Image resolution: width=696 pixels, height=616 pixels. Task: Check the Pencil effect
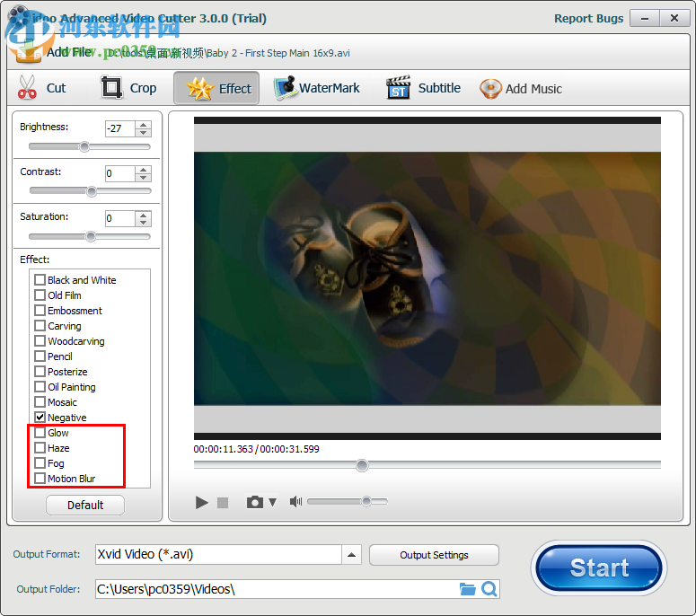click(40, 356)
